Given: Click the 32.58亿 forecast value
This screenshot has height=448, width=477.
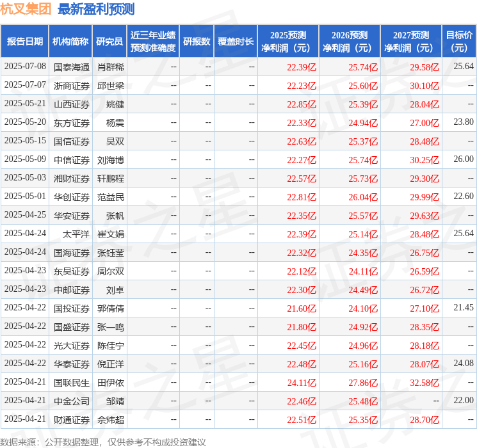Looking at the screenshot, I should [x=424, y=383].
